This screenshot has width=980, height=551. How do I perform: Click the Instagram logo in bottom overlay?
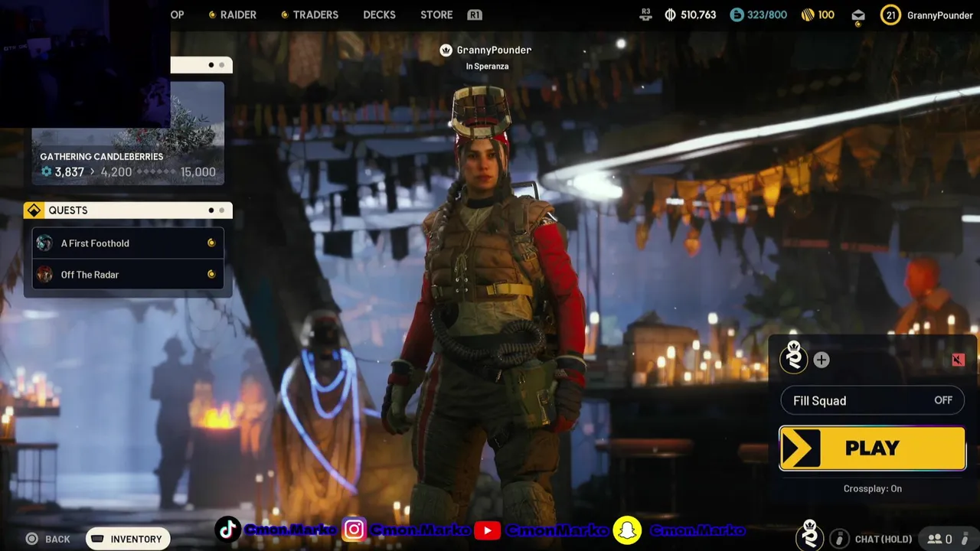[354, 530]
